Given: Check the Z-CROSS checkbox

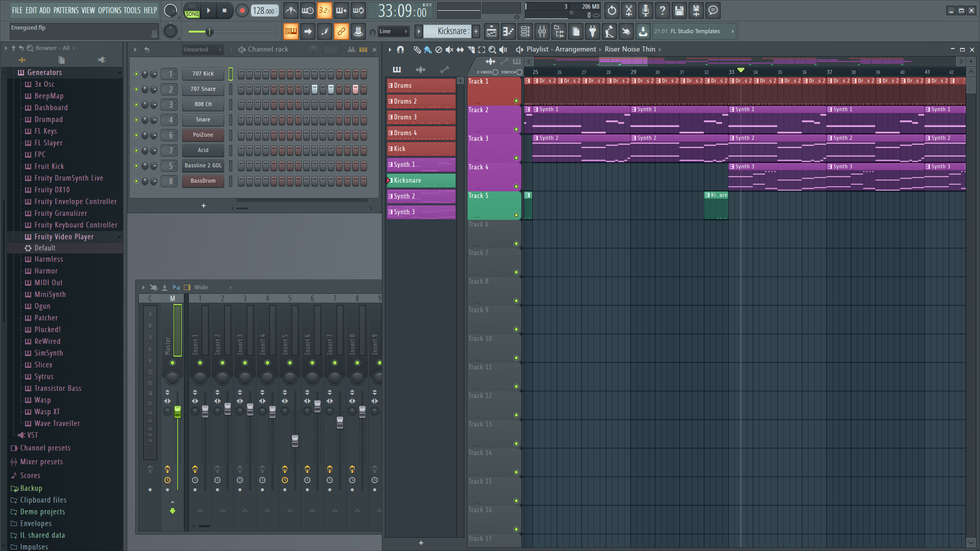Looking at the screenshot, I should pos(495,72).
